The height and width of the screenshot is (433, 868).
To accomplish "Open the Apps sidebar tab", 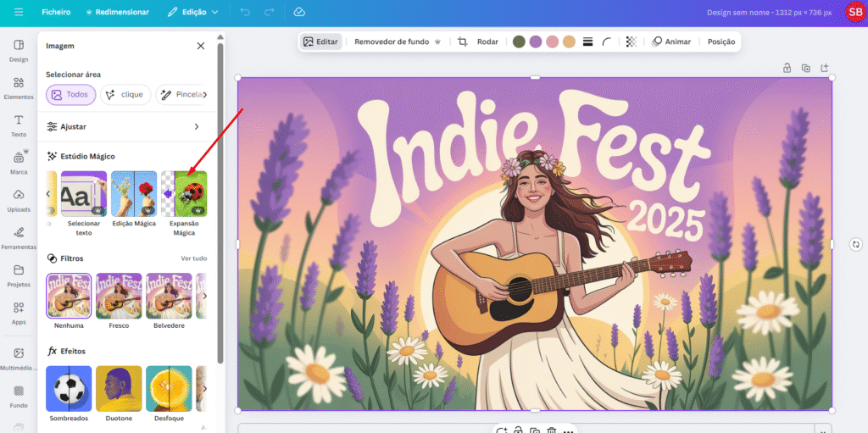I will pyautogui.click(x=19, y=314).
